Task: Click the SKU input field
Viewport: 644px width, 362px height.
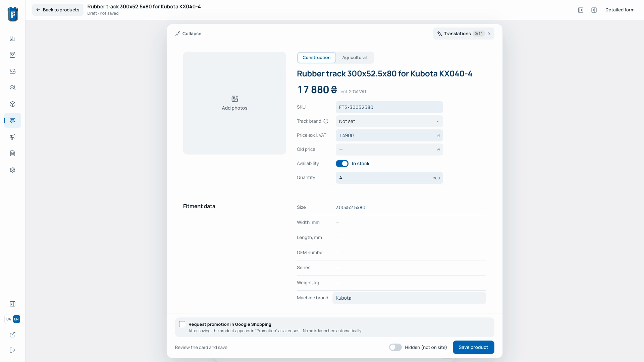Action: point(389,107)
